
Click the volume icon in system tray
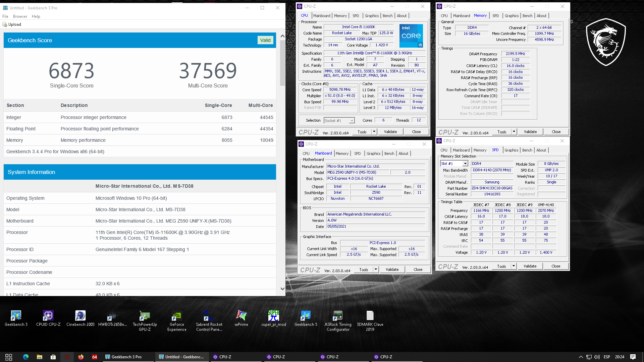597,357
